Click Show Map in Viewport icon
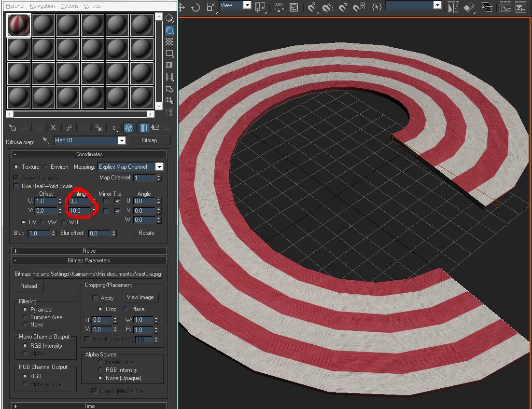 click(x=128, y=128)
